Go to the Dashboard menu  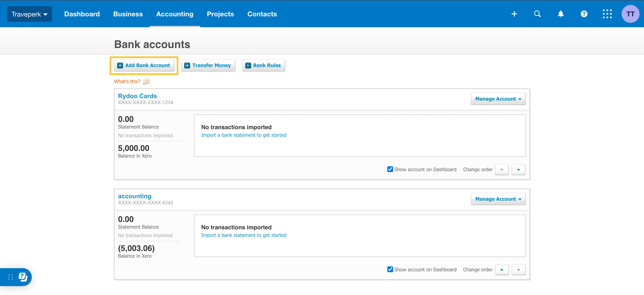82,14
